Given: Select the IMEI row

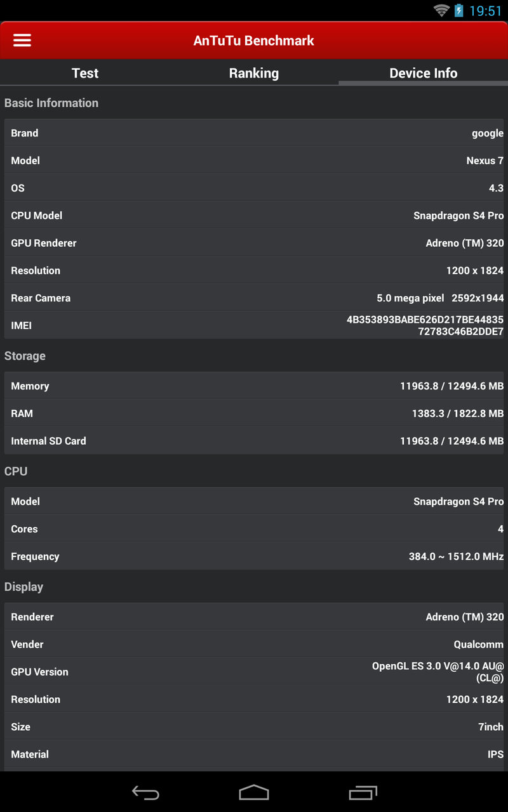Looking at the screenshot, I should pyautogui.click(x=254, y=325).
